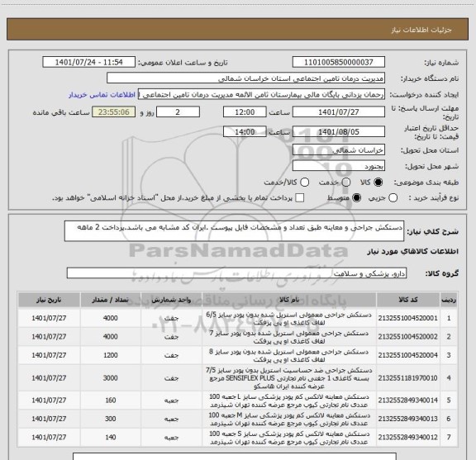Click the size 7 surgical glove name in row 2
Image resolution: width=476 pixels, height=460 pixels.
(x=289, y=337)
